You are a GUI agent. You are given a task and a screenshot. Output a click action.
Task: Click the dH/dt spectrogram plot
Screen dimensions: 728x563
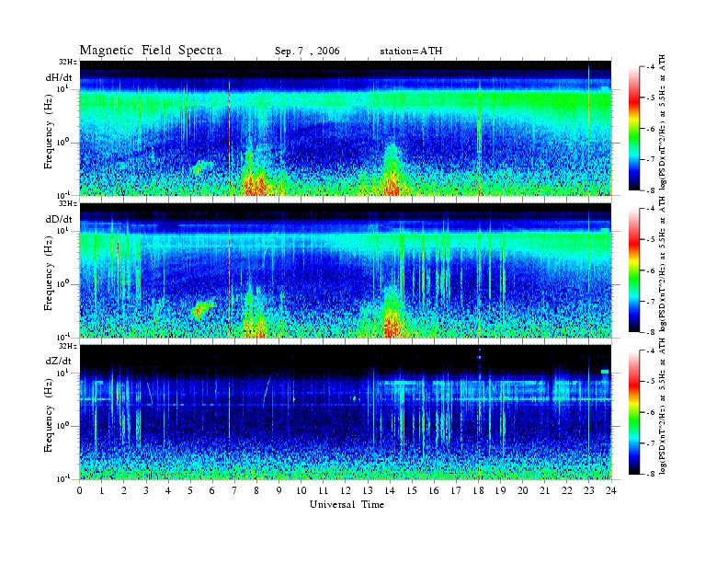pos(346,128)
